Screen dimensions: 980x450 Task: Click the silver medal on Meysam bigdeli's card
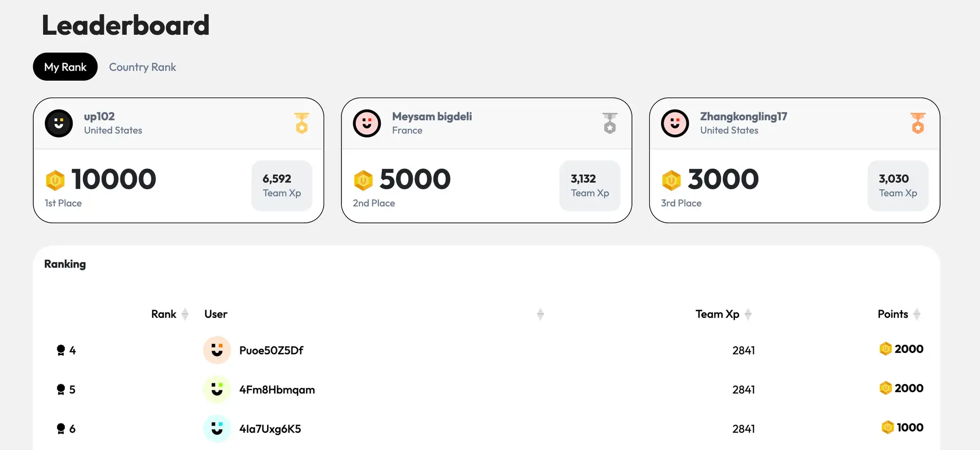pos(610,123)
